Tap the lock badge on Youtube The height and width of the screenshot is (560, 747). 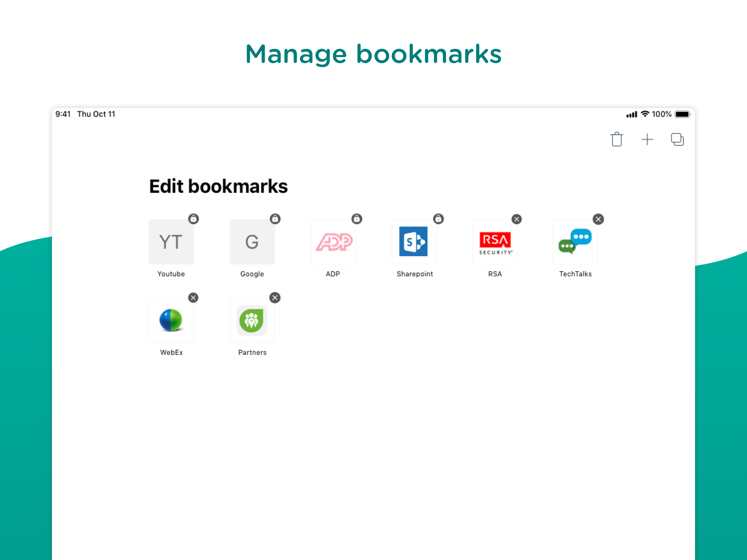coord(193,219)
